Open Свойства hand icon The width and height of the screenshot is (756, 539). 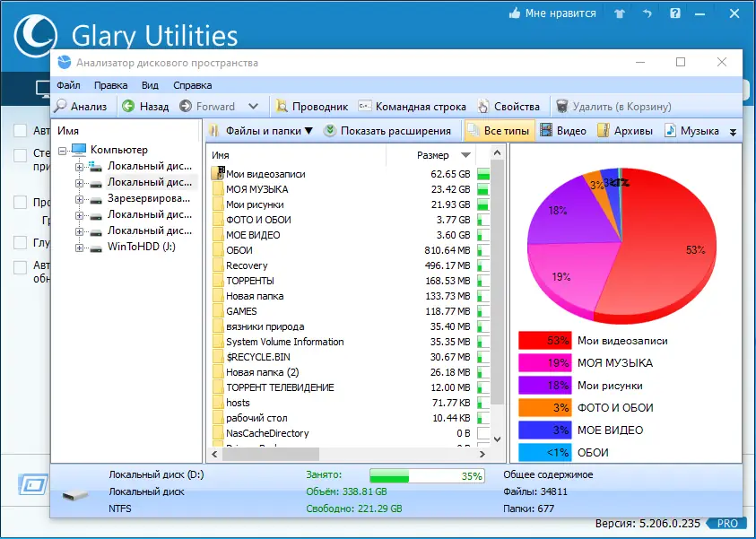click(x=483, y=106)
